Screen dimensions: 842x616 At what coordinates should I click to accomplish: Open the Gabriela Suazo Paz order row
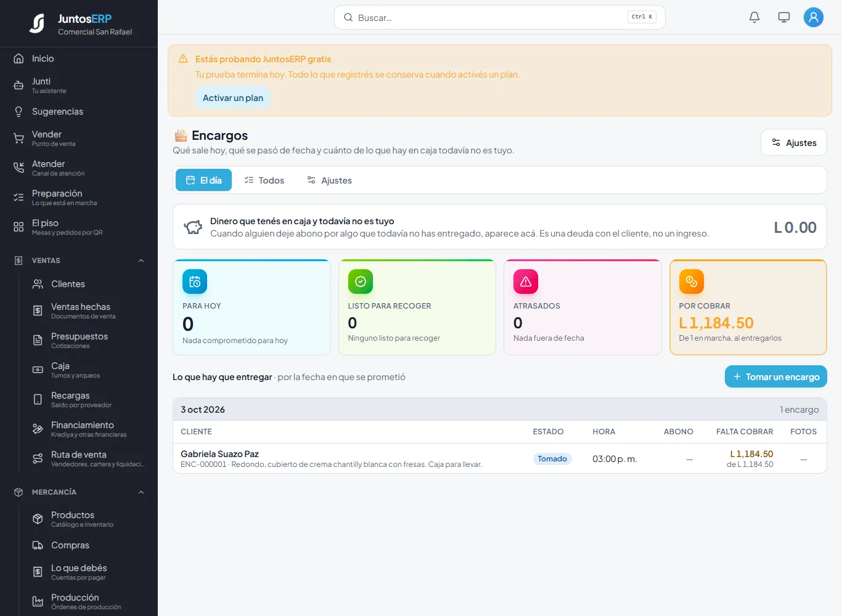(x=500, y=458)
